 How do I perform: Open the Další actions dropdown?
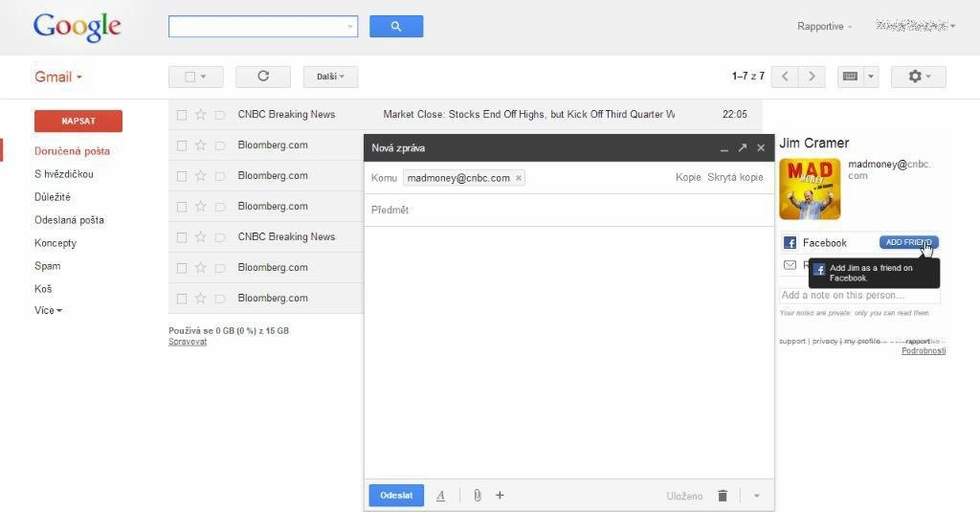coord(330,77)
